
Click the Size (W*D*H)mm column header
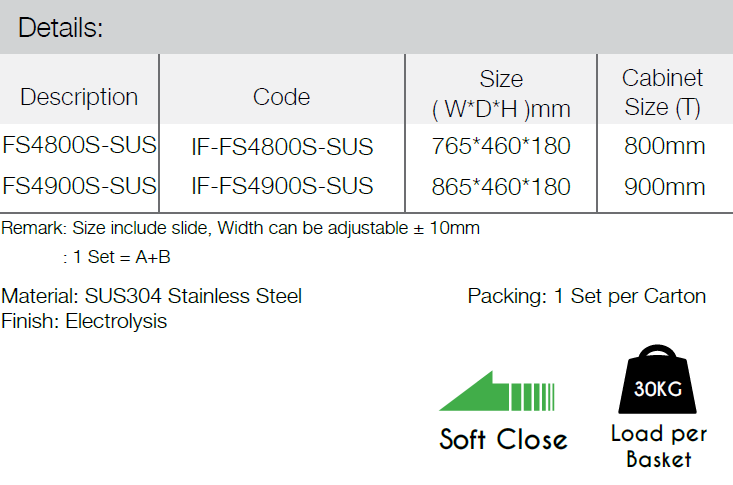pos(501,94)
